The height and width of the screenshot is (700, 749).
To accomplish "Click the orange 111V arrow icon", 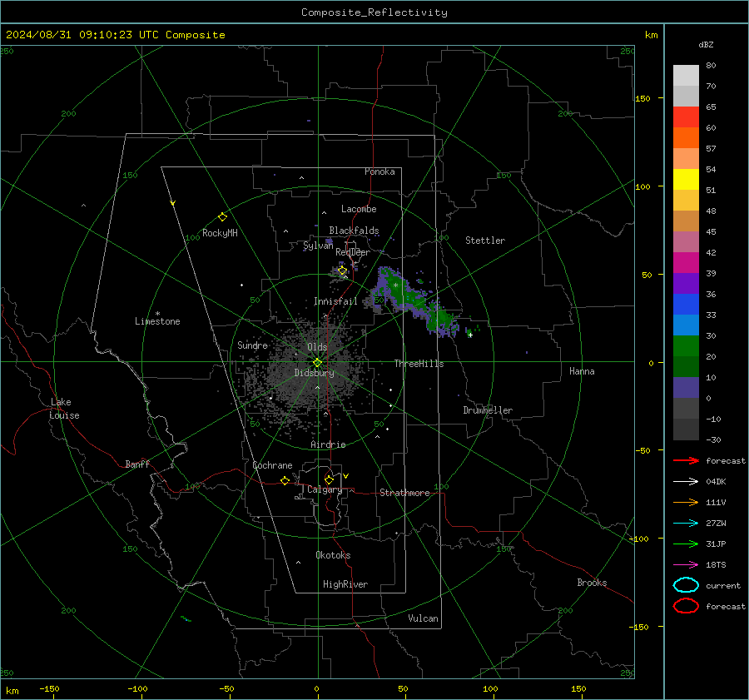I will coord(686,502).
